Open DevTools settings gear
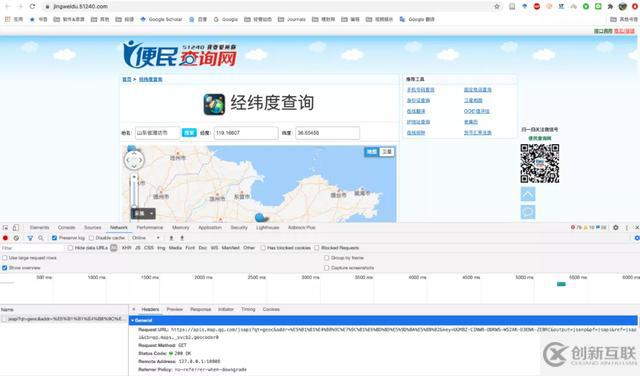 616,227
